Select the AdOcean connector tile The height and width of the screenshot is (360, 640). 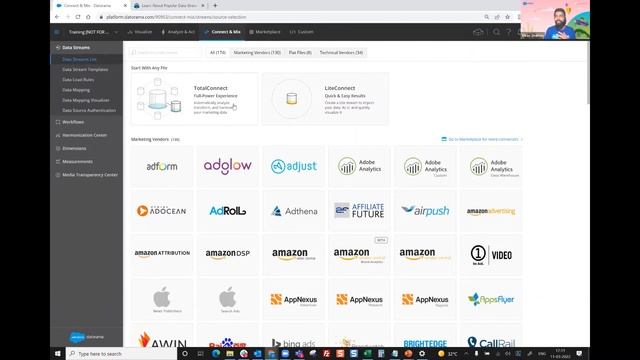[162, 211]
